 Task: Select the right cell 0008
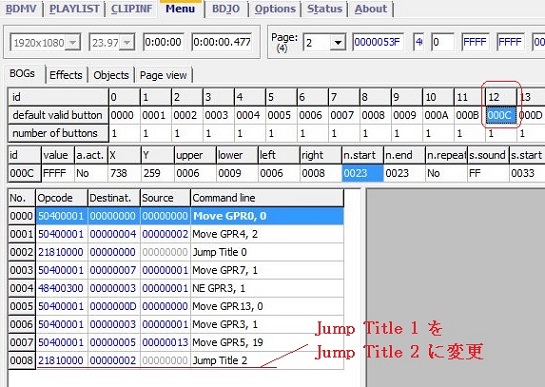point(320,173)
